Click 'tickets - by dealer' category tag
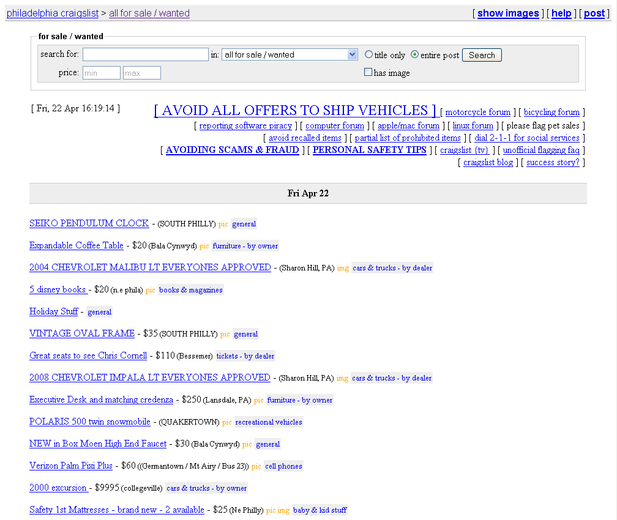This screenshot has width=617, height=520. tap(245, 356)
